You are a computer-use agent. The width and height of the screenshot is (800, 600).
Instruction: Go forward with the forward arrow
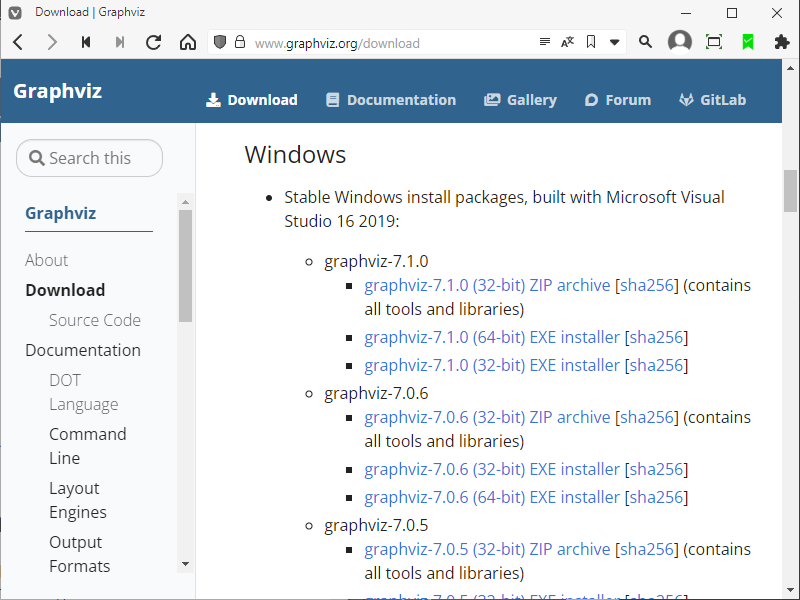click(52, 42)
